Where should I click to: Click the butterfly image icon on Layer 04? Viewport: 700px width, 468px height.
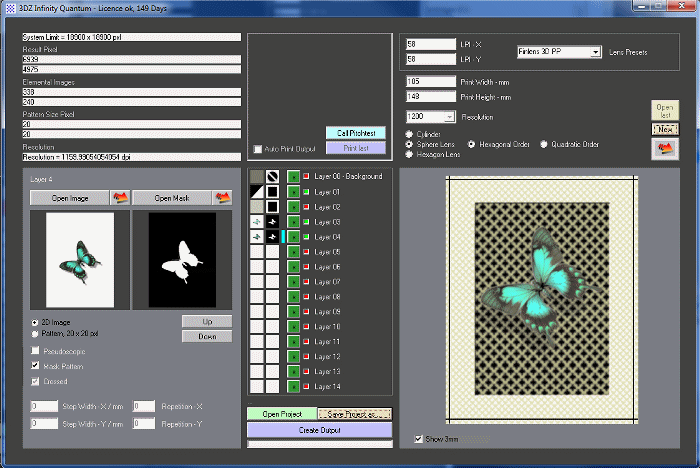pos(256,236)
